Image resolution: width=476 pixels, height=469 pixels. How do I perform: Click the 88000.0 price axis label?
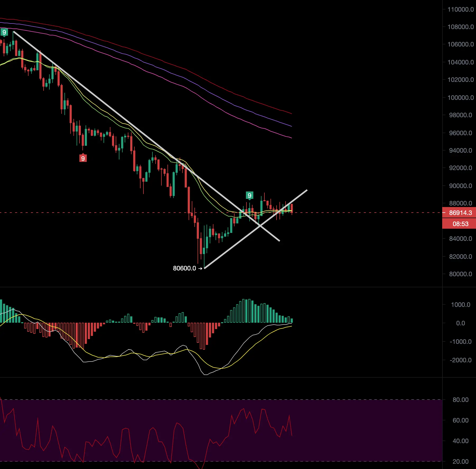point(460,203)
